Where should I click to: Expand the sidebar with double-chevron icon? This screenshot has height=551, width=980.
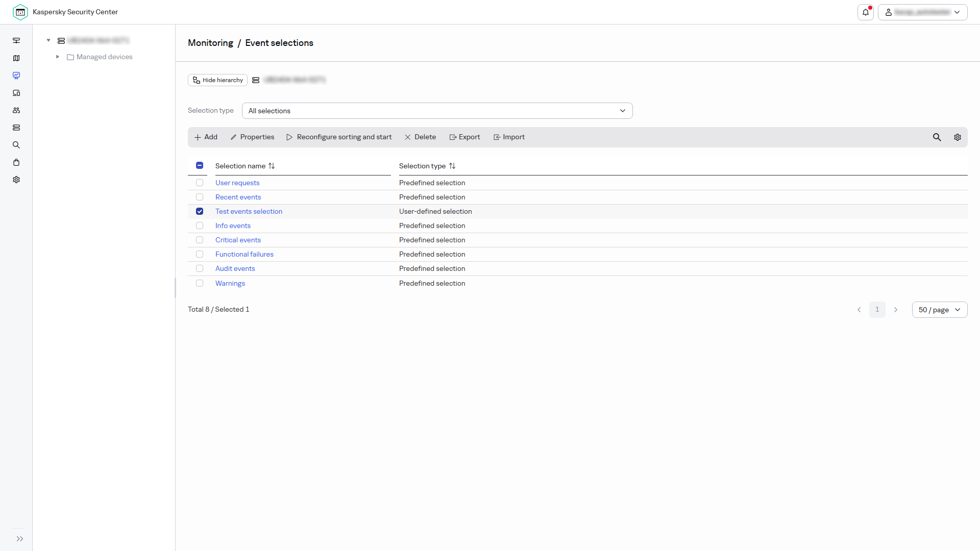(20, 539)
